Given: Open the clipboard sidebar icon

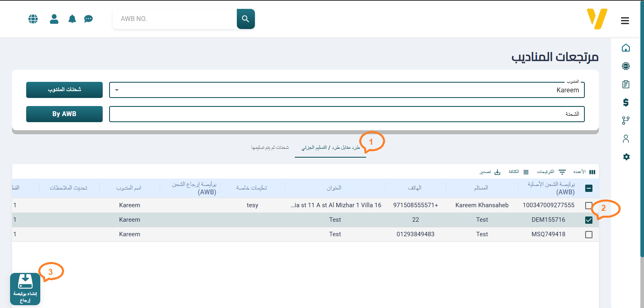Looking at the screenshot, I should pos(626,84).
